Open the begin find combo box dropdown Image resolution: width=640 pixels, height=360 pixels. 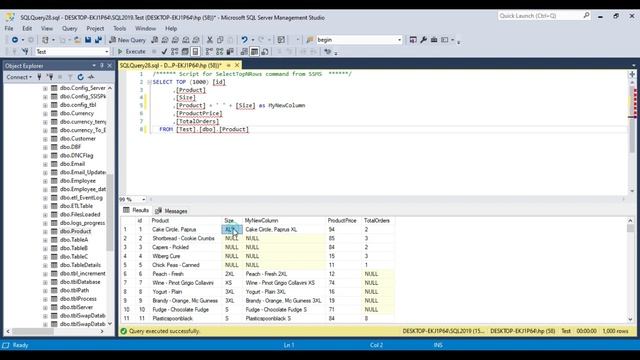click(x=399, y=40)
